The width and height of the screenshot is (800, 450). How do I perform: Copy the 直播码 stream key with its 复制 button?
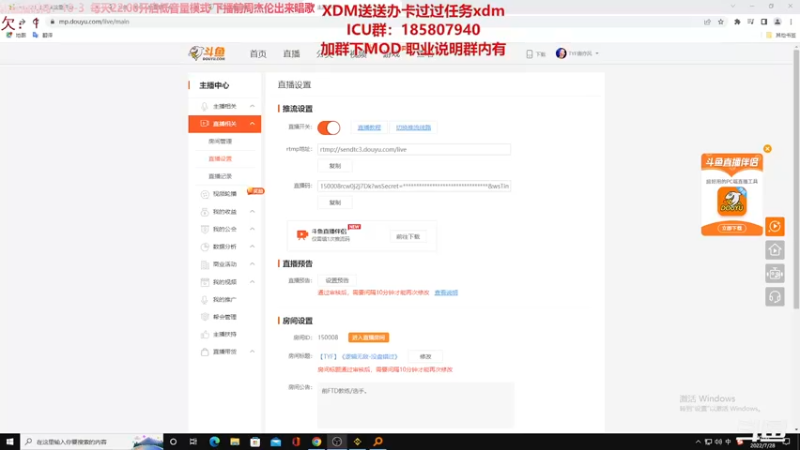335,203
